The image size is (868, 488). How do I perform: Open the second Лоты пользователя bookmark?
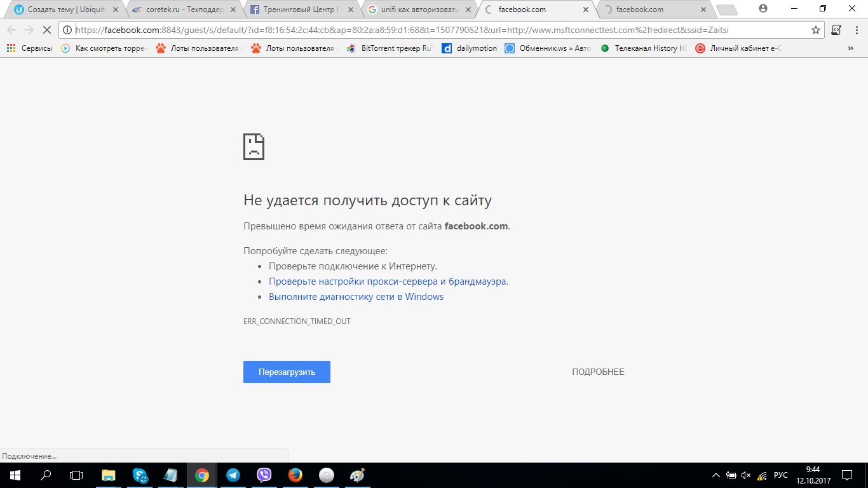pyautogui.click(x=295, y=48)
